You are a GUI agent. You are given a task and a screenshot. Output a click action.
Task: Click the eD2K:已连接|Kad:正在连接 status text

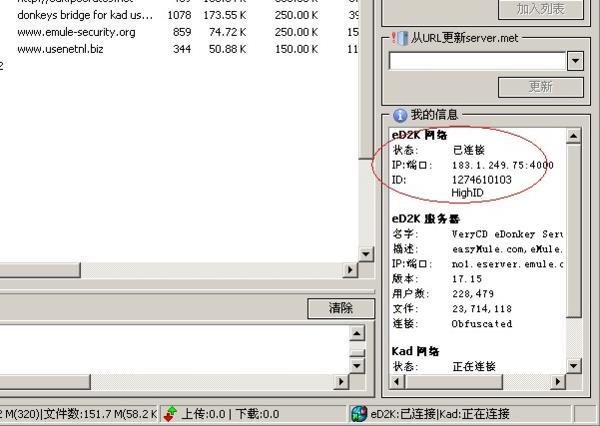(x=440, y=414)
